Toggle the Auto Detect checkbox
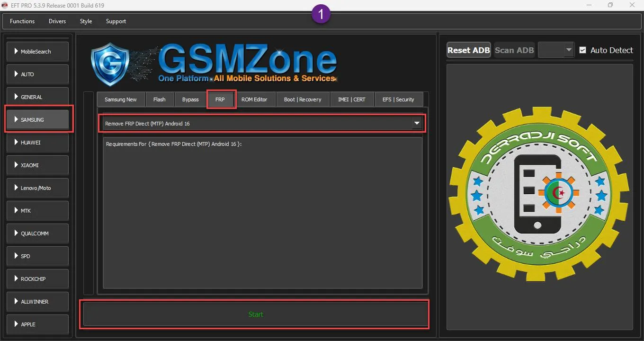The width and height of the screenshot is (644, 341). click(x=583, y=50)
